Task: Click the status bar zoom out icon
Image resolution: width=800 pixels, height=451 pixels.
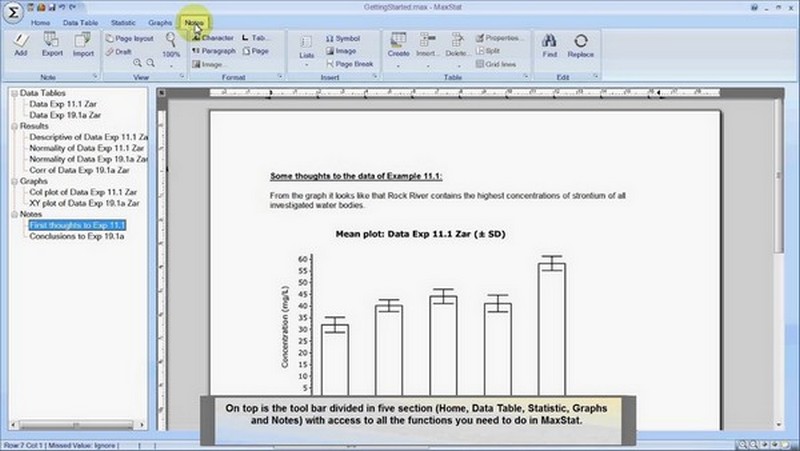Action: (x=754, y=445)
